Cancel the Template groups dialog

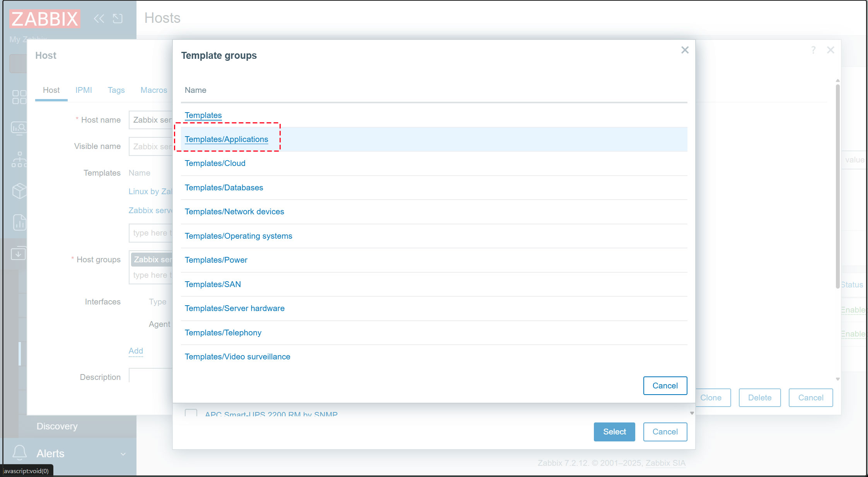click(x=665, y=386)
